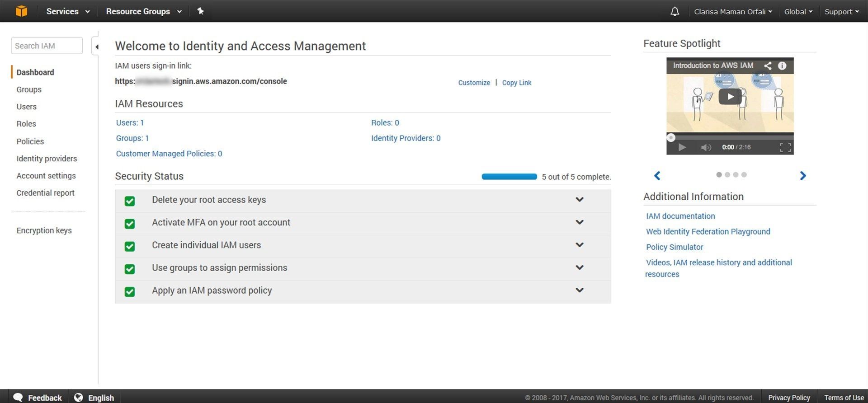Viewport: 868px width, 403px height.
Task: Share the Introduction to AWS IAM video
Action: coord(768,66)
